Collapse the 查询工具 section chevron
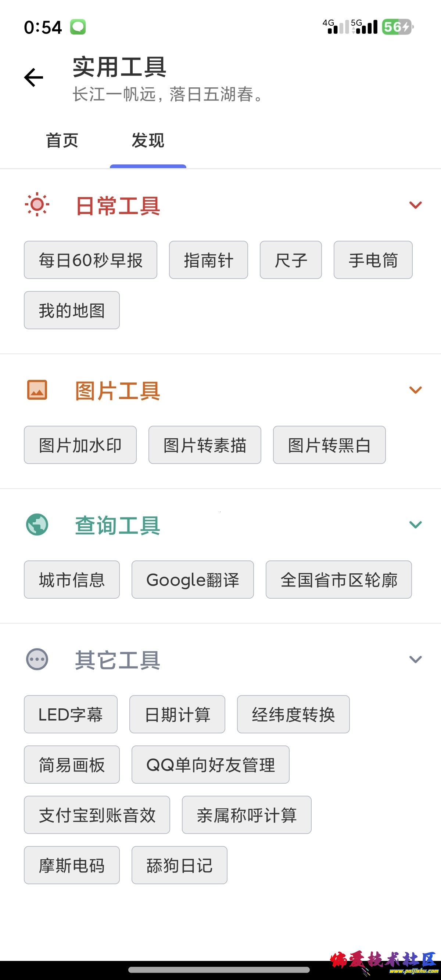This screenshot has height=980, width=441. (415, 525)
